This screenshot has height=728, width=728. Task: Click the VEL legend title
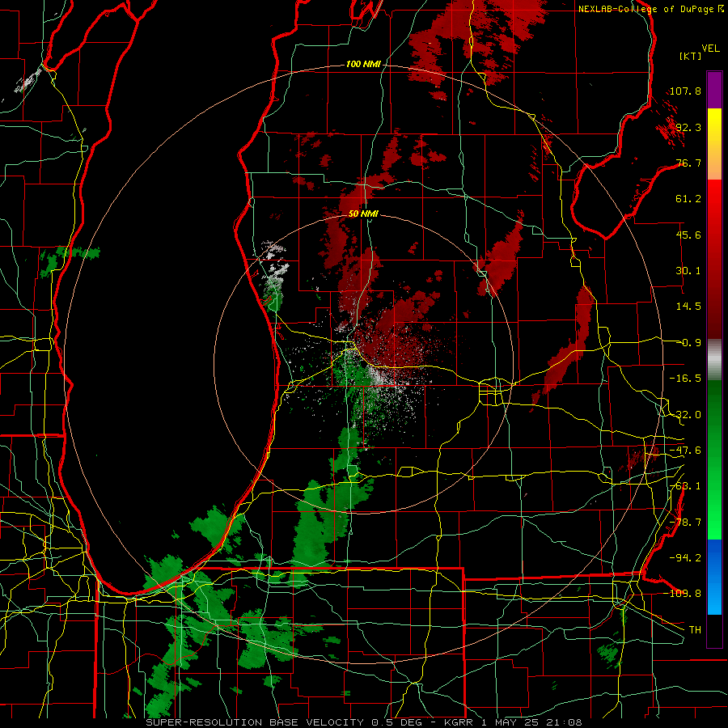click(710, 49)
